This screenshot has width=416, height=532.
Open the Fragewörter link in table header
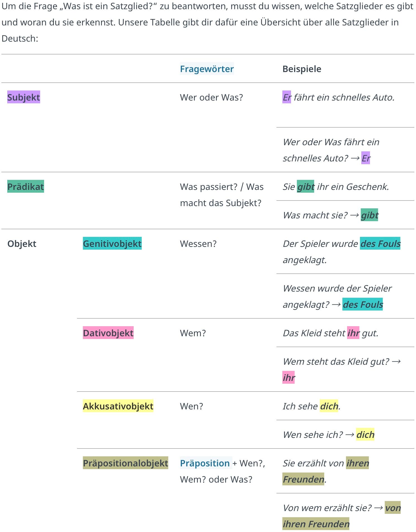(207, 69)
